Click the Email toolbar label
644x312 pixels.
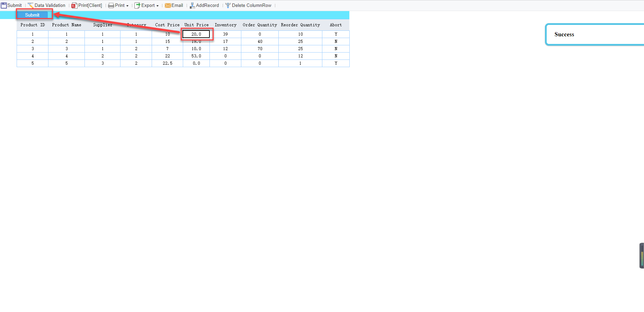[177, 6]
